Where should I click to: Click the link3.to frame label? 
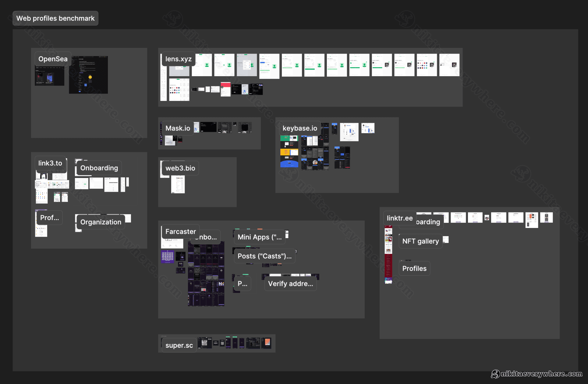(x=50, y=163)
